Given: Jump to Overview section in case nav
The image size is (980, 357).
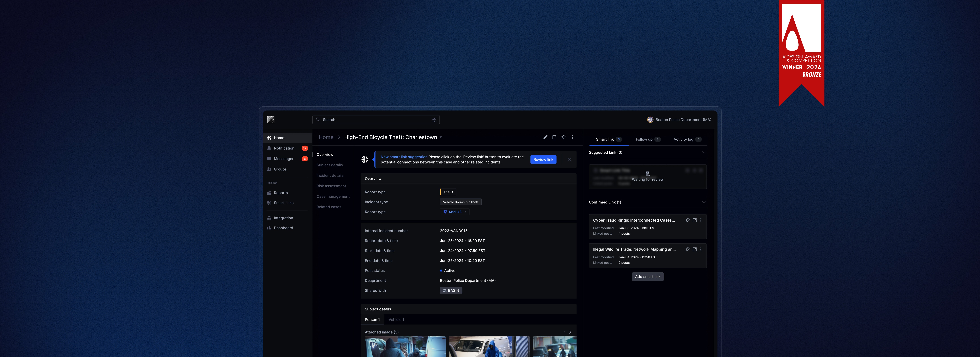Looking at the screenshot, I should [325, 155].
